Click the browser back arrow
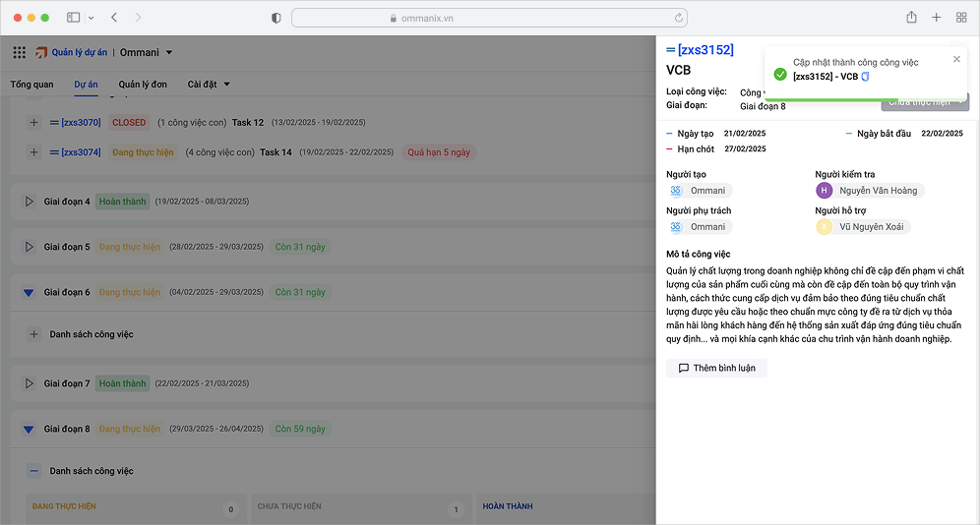The width and height of the screenshot is (980, 525). pos(114,18)
